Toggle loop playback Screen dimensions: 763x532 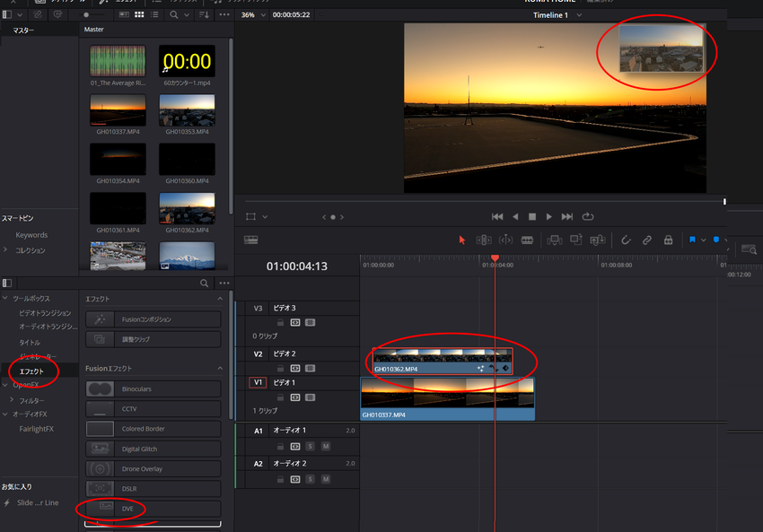pyautogui.click(x=588, y=216)
